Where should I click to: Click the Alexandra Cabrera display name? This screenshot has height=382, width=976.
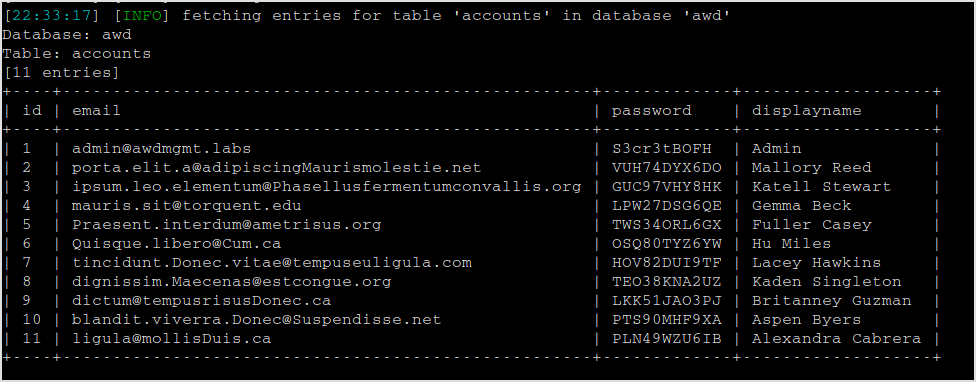pyautogui.click(x=837, y=339)
